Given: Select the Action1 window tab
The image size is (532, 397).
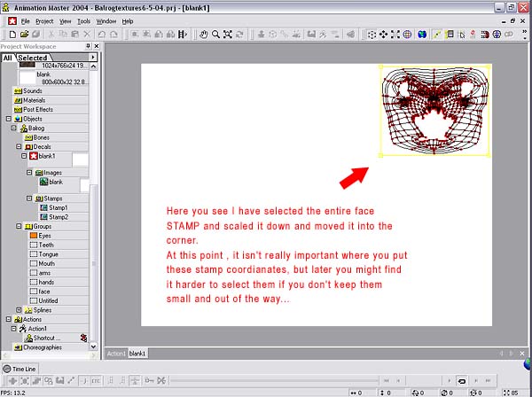Looking at the screenshot, I should click(115, 354).
